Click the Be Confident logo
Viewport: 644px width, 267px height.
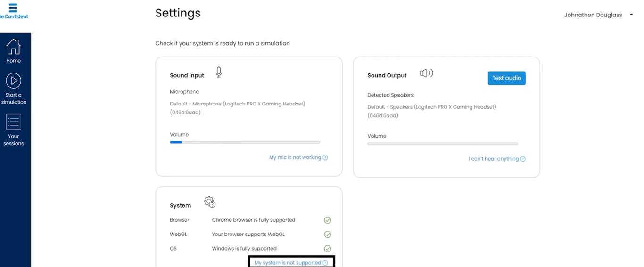[13, 11]
